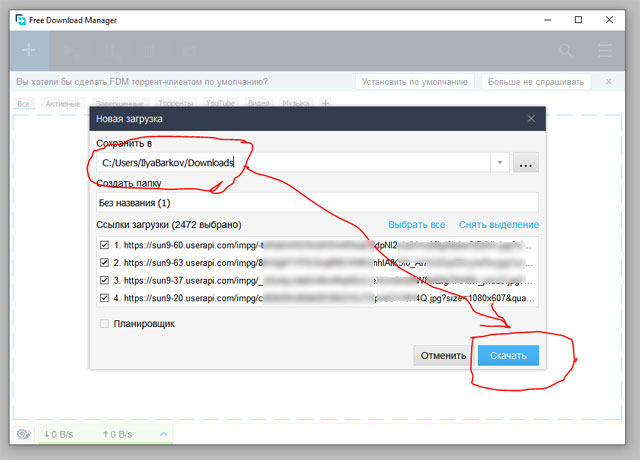Viewport: 640px width, 460px height.
Task: Click the Скачать button
Action: click(508, 356)
